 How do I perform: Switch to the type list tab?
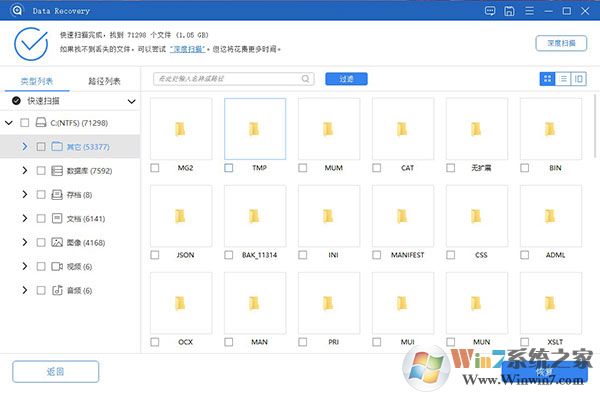point(37,81)
